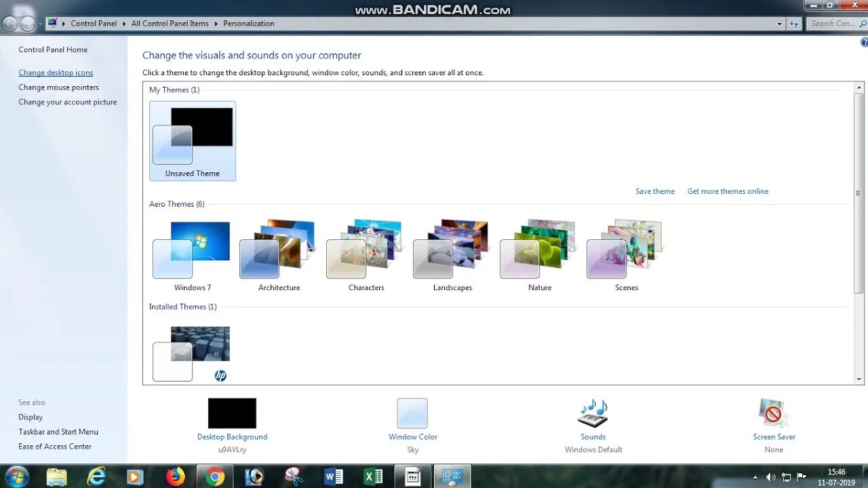The height and width of the screenshot is (488, 868).
Task: Click the Help question mark icon
Action: coord(864,42)
